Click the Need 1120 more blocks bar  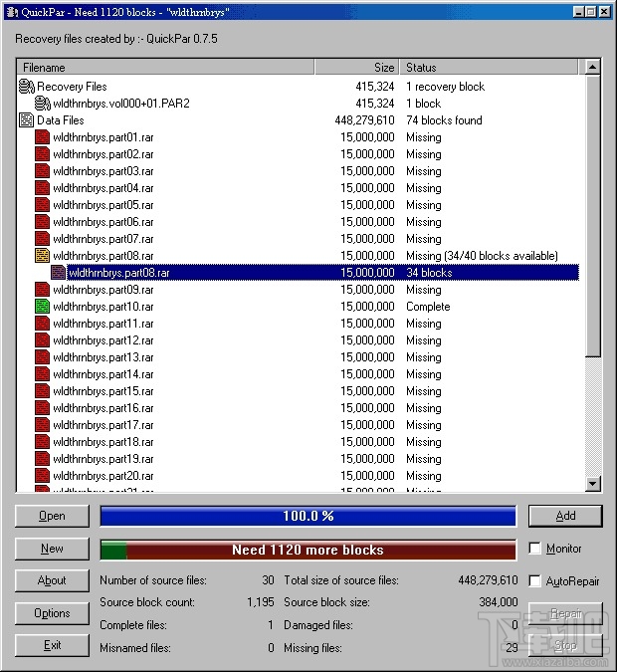click(308, 550)
